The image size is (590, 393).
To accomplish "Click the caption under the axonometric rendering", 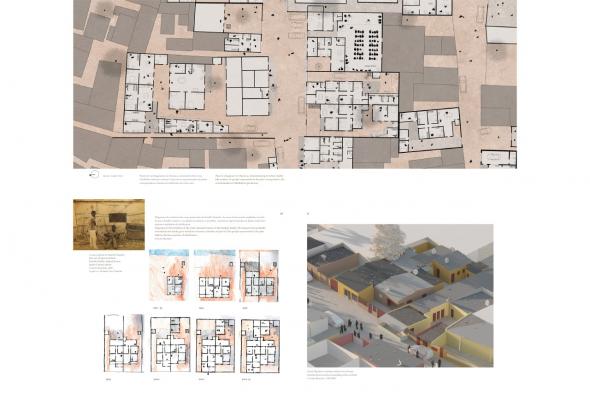I will click(332, 375).
